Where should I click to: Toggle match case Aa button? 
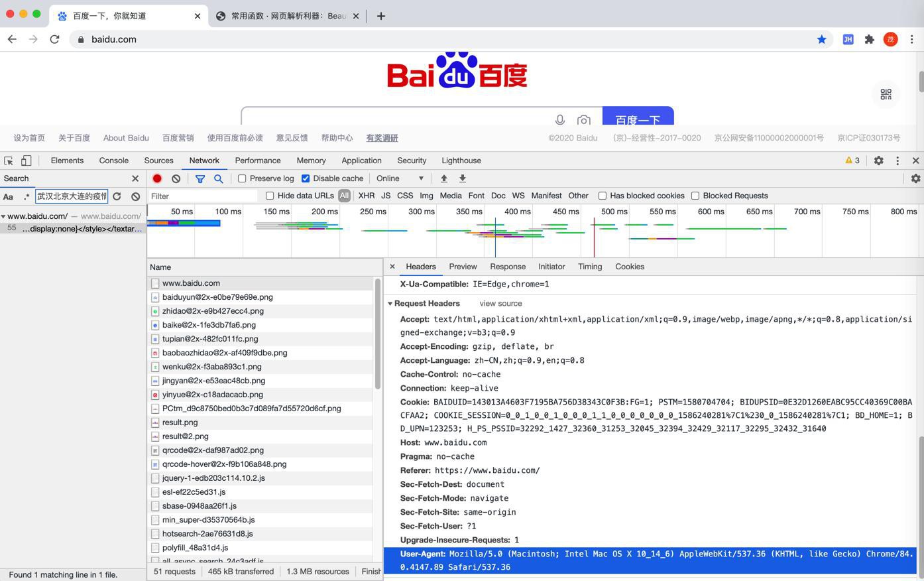point(8,196)
